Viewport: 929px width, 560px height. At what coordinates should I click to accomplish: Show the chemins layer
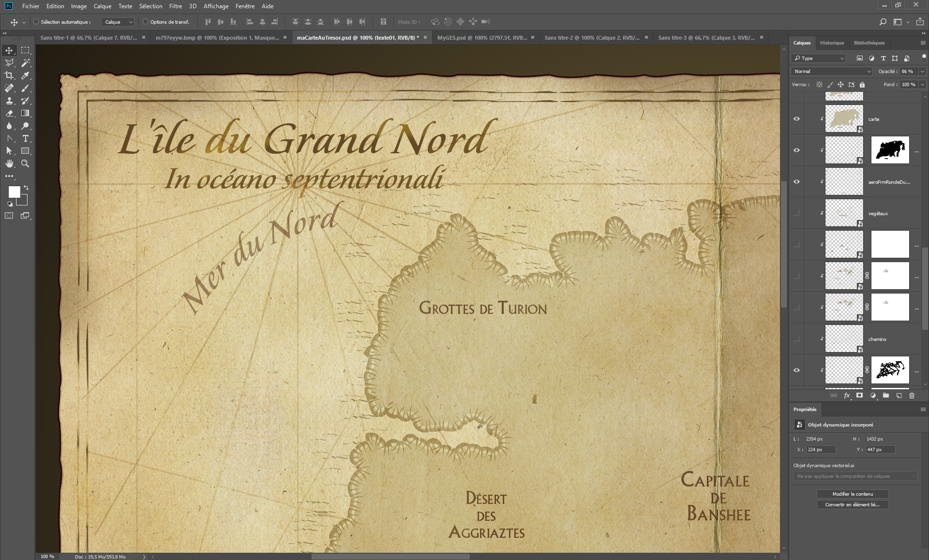pyautogui.click(x=796, y=339)
